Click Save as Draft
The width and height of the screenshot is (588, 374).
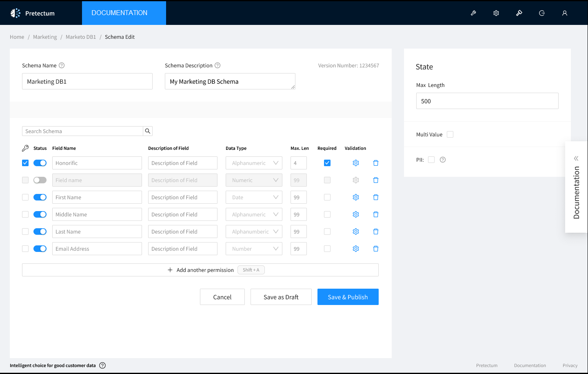pyautogui.click(x=281, y=297)
